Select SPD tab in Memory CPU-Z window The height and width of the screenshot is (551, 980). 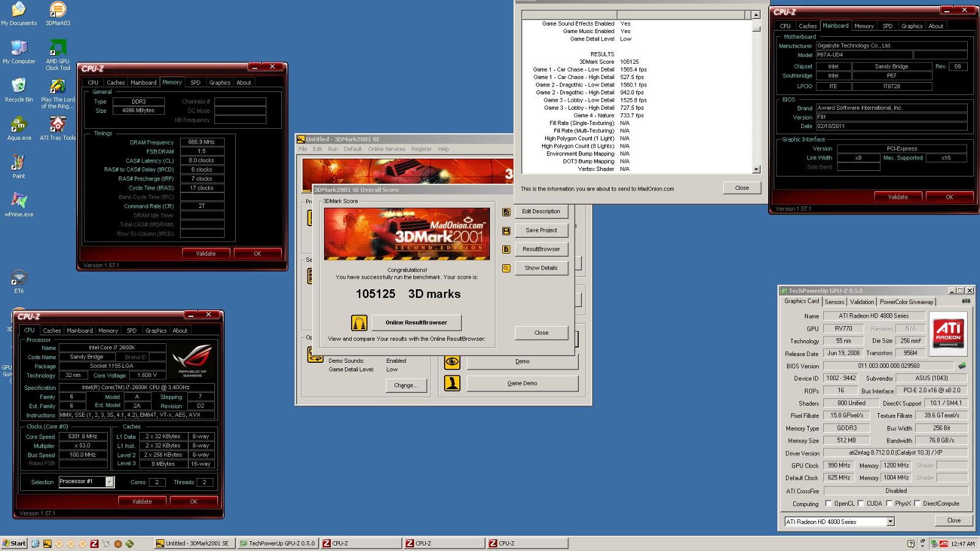(195, 82)
